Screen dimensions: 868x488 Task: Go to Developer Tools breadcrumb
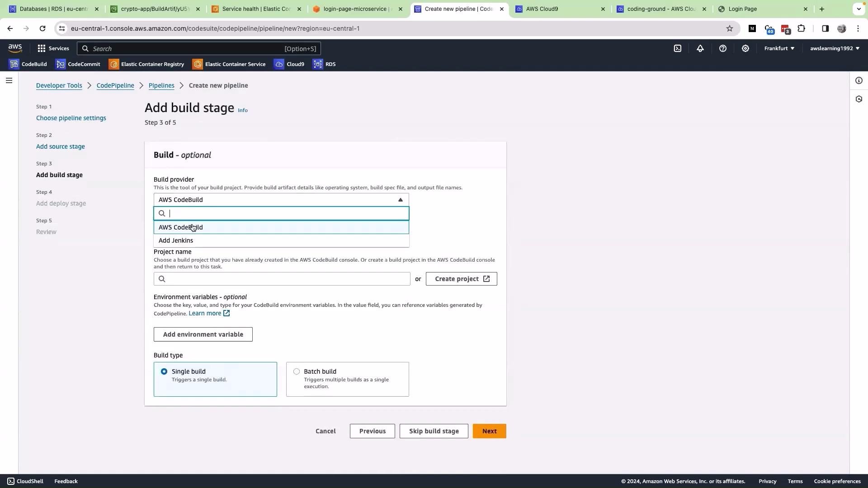point(59,85)
